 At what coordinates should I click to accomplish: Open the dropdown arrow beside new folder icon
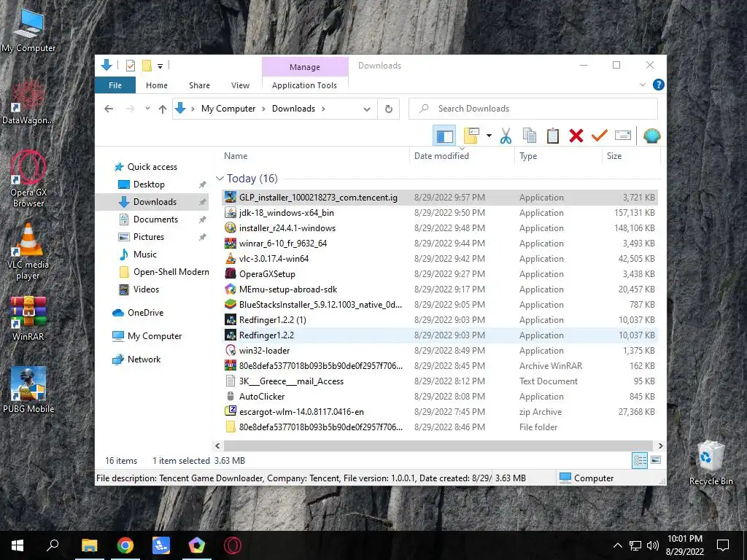tap(489, 136)
